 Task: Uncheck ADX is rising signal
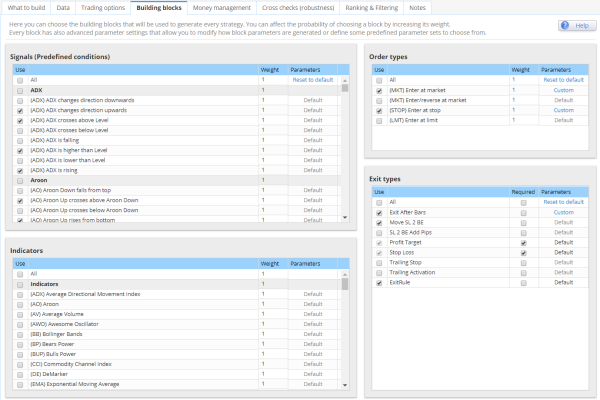pyautogui.click(x=20, y=171)
